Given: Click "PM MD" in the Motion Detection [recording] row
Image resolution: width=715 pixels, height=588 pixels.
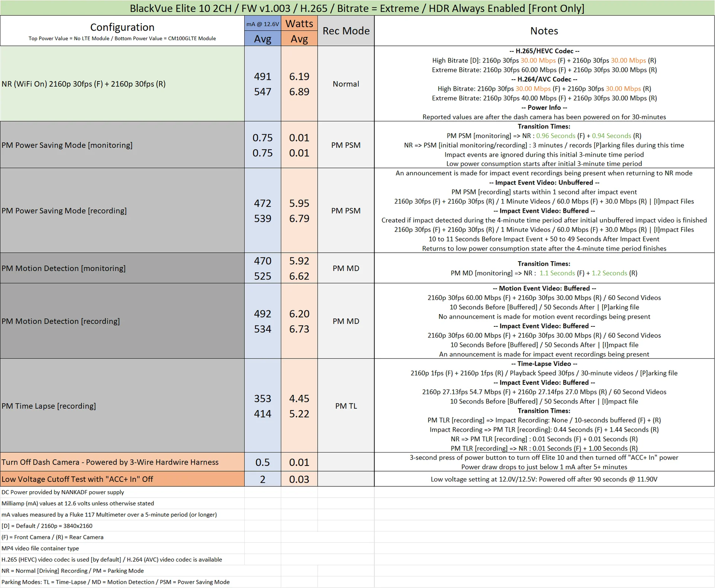Looking at the screenshot, I should tap(346, 321).
